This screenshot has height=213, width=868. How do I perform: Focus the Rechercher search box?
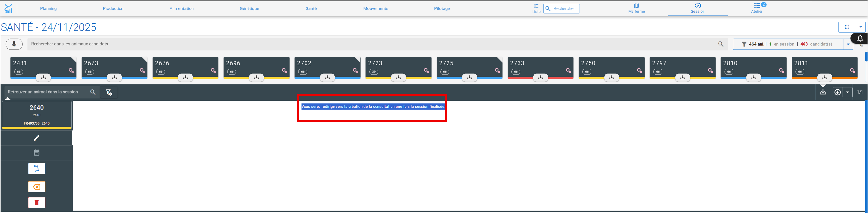(x=562, y=9)
